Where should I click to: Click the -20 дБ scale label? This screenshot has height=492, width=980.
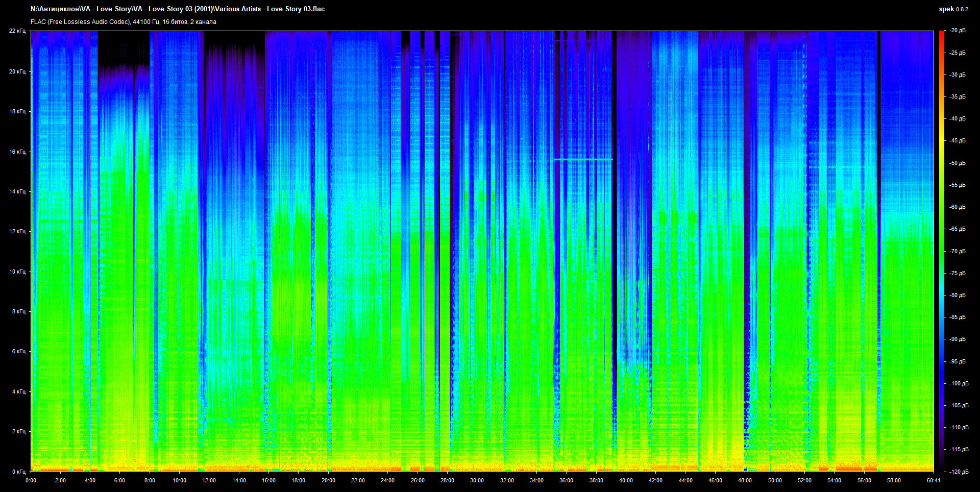click(x=958, y=31)
